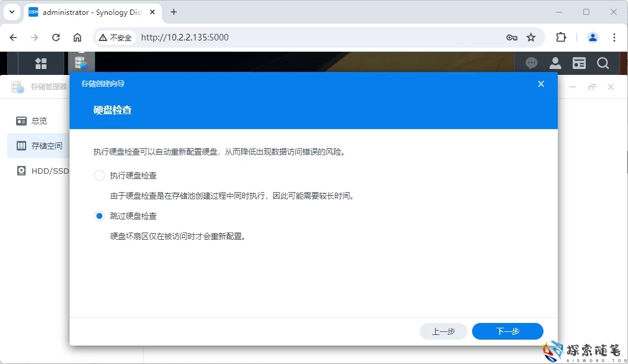
Task: Click 下一步 to proceed
Action: (507, 331)
